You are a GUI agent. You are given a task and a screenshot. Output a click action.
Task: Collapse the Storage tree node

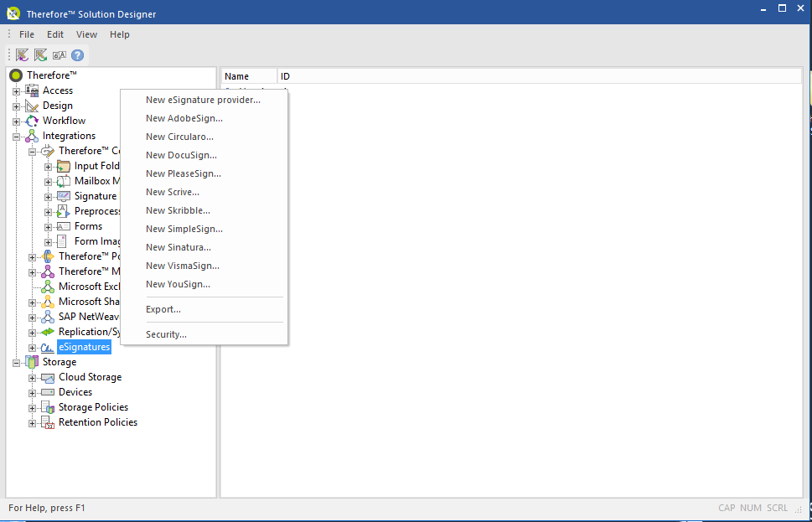pos(17,363)
